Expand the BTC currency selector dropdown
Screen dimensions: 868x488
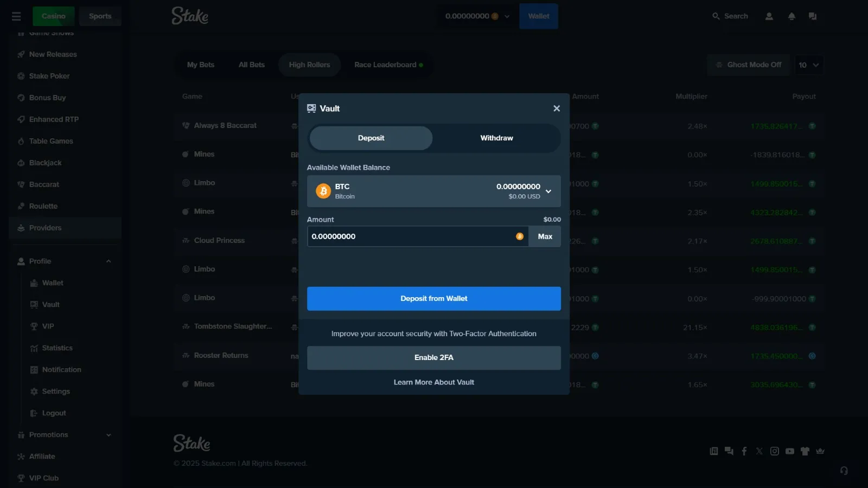548,191
